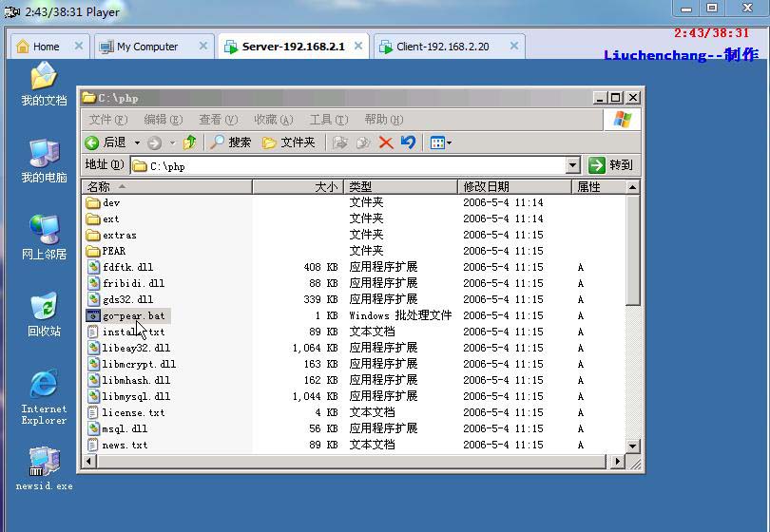Expand the Back history dropdown arrow
Viewport: 770px width, 532px height.
click(x=138, y=143)
